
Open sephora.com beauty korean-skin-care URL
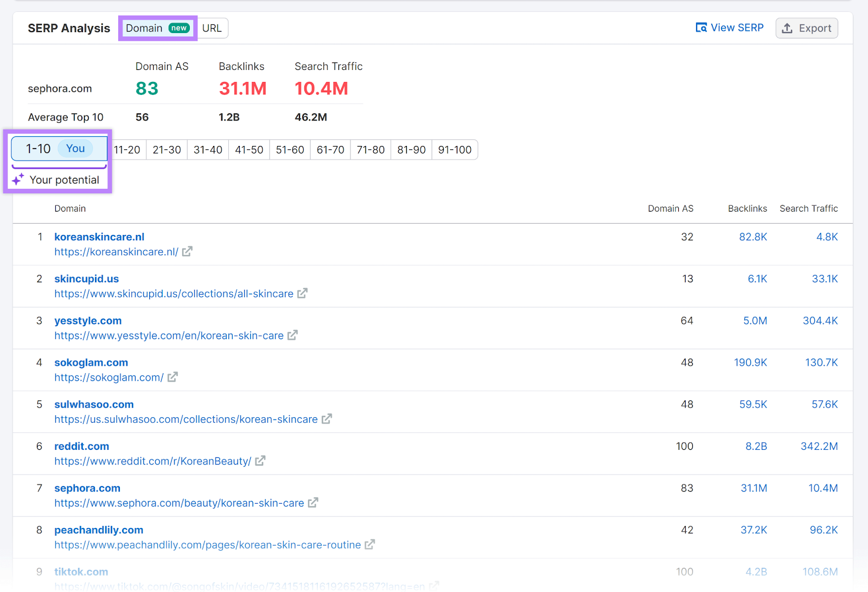(x=179, y=503)
